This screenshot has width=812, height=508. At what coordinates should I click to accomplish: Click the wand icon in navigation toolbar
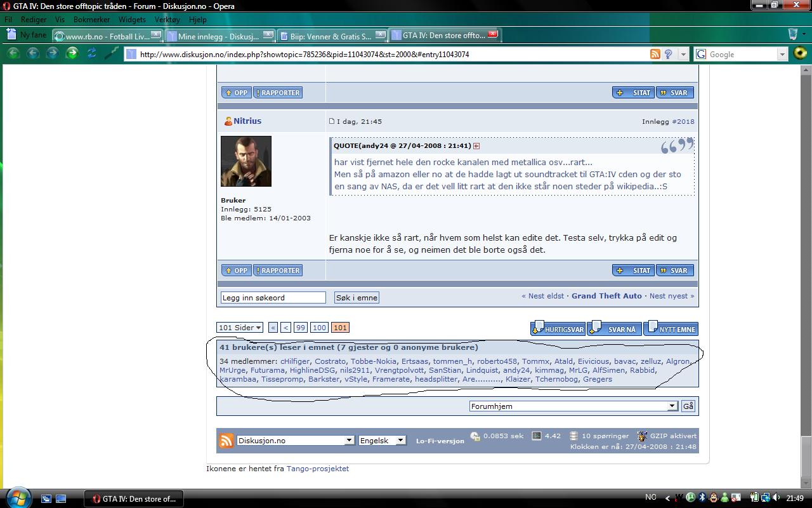[111, 53]
